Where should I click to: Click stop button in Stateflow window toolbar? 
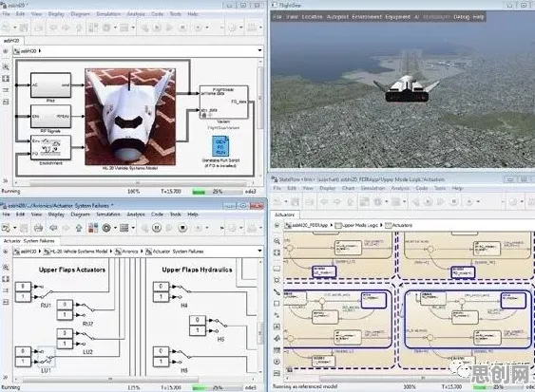[x=454, y=202]
